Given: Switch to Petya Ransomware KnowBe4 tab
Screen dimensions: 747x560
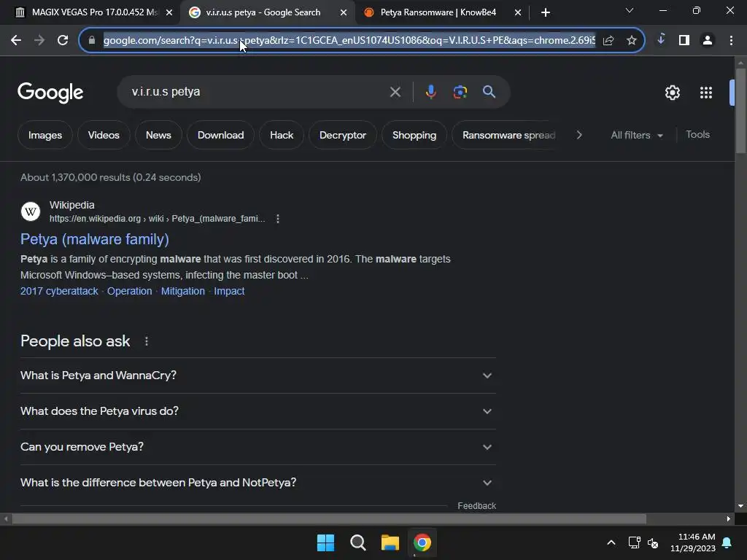Looking at the screenshot, I should (x=438, y=13).
